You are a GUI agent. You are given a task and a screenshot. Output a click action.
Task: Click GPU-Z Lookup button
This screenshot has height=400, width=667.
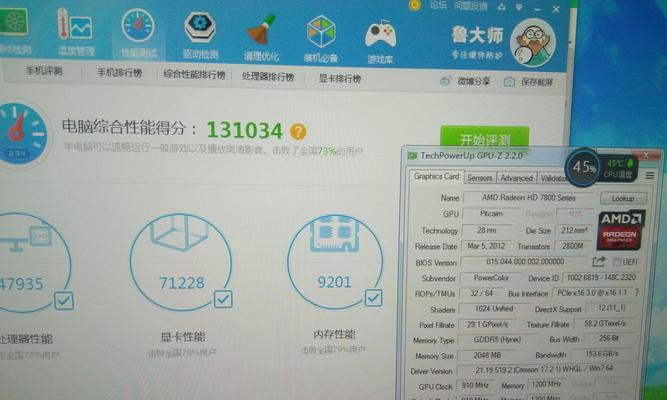pyautogui.click(x=623, y=199)
